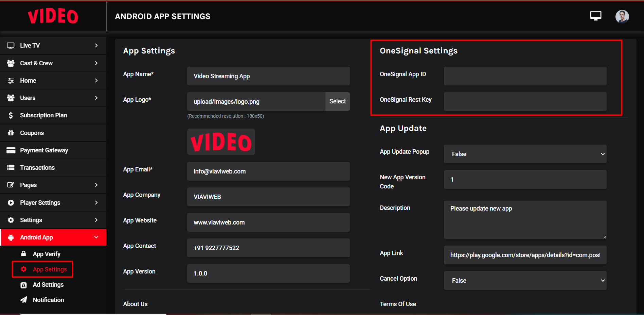Click the App Verify lock icon

pyautogui.click(x=23, y=254)
